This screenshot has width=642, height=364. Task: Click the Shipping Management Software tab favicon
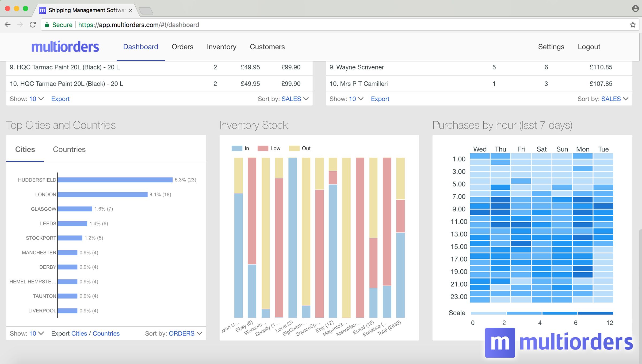pos(42,10)
